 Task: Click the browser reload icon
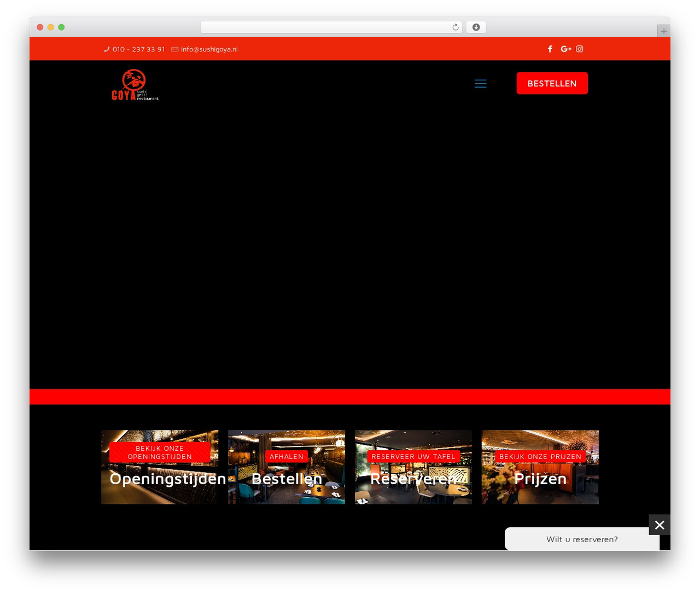[456, 27]
